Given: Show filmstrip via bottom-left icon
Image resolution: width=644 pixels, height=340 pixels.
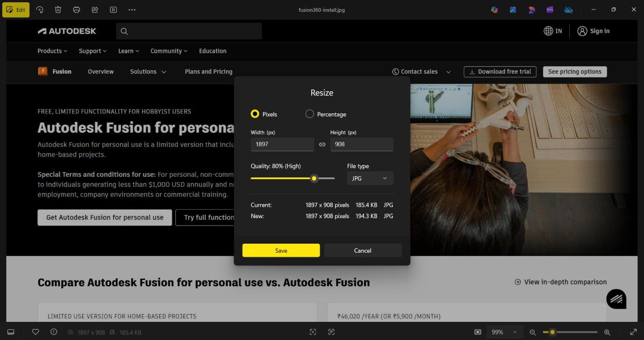Looking at the screenshot, I should 11,332.
